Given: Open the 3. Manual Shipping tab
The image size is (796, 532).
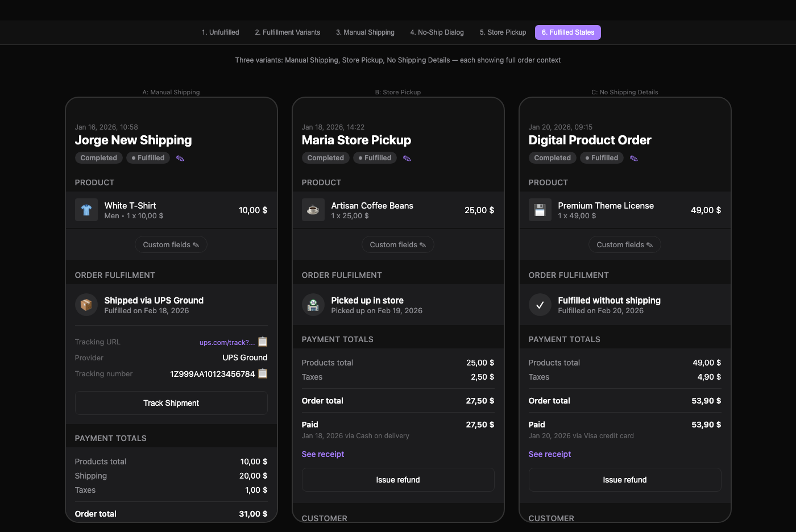Looking at the screenshot, I should pos(365,32).
